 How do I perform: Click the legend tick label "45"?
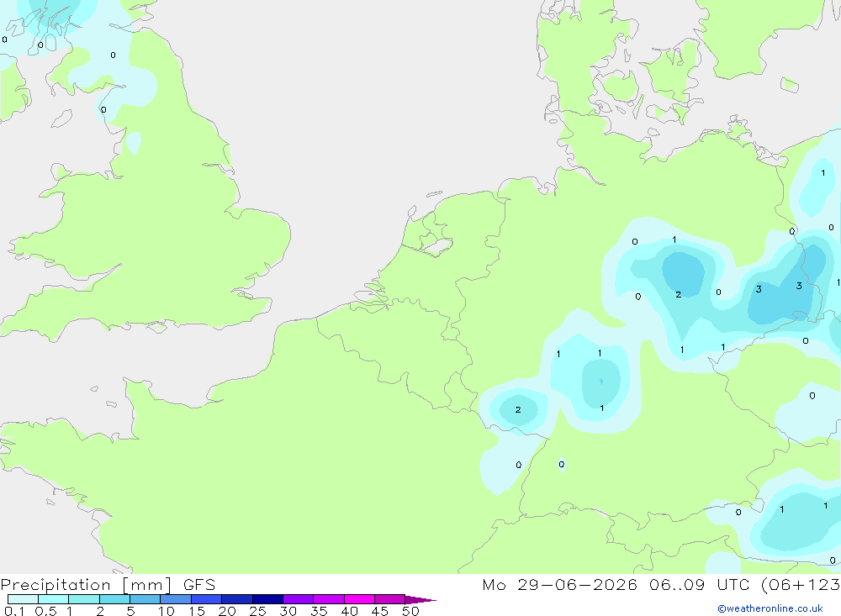[x=380, y=611]
